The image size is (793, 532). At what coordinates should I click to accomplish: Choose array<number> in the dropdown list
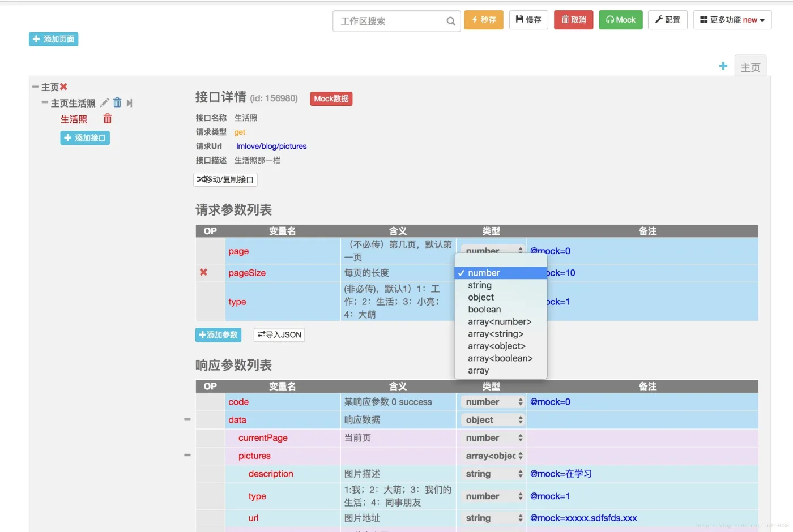[x=501, y=321]
